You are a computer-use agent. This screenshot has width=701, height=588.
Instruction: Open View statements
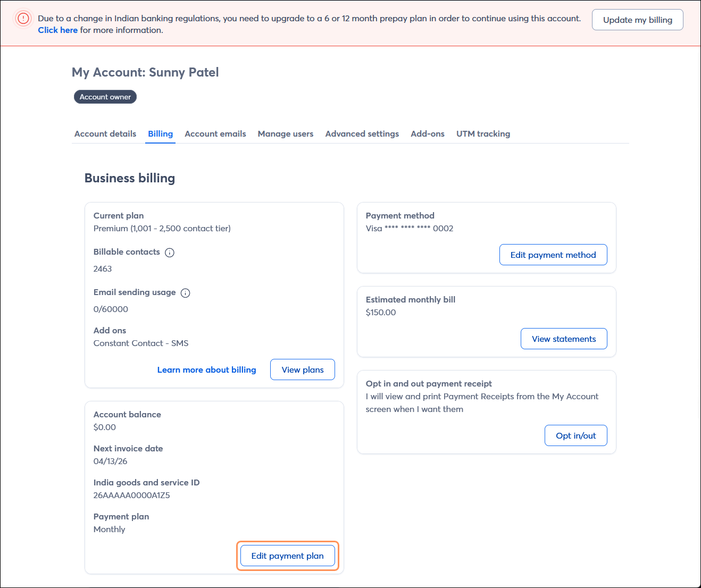click(564, 339)
